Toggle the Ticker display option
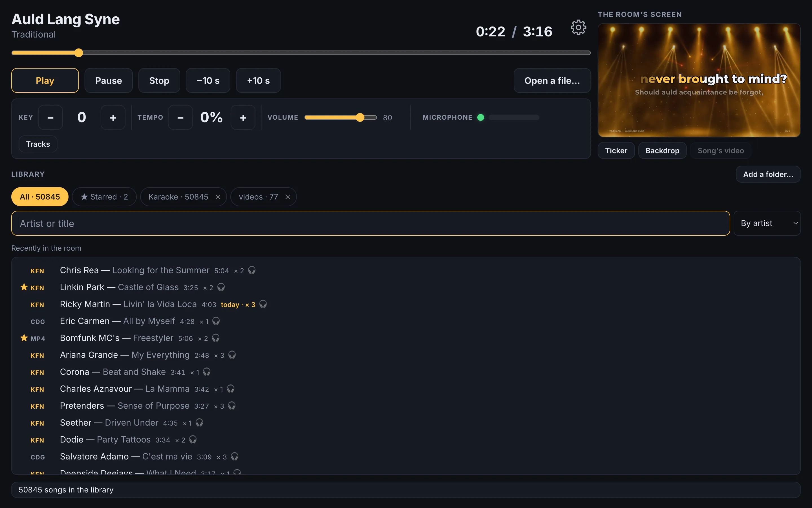Image resolution: width=812 pixels, height=508 pixels. pyautogui.click(x=616, y=150)
